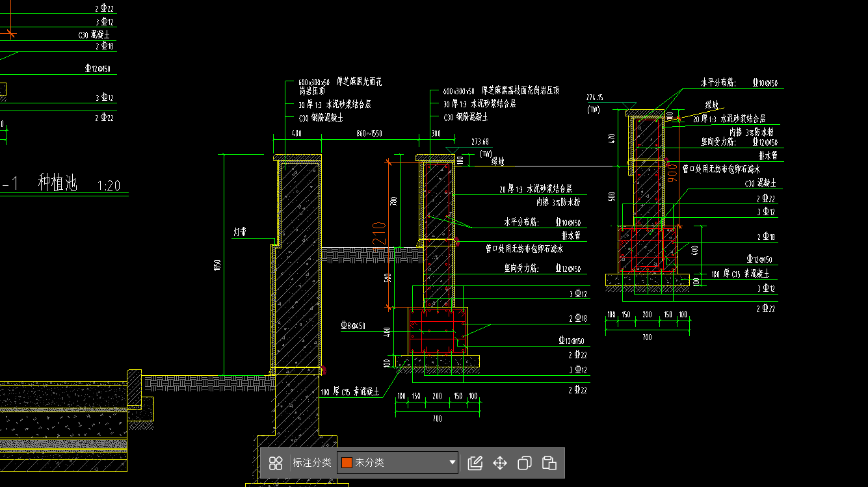Viewport: 868px width, 487px height.
Task: Click the 274.15 elevation value
Action: tap(595, 98)
